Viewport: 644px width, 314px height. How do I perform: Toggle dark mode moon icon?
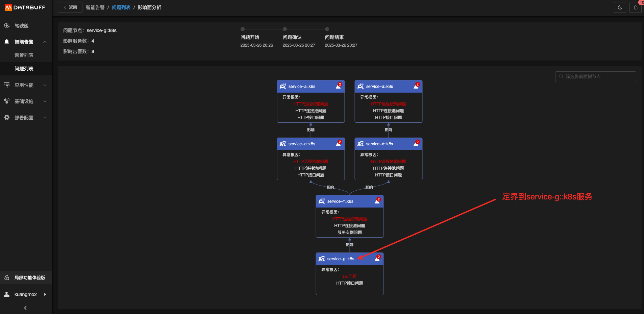[x=620, y=7]
